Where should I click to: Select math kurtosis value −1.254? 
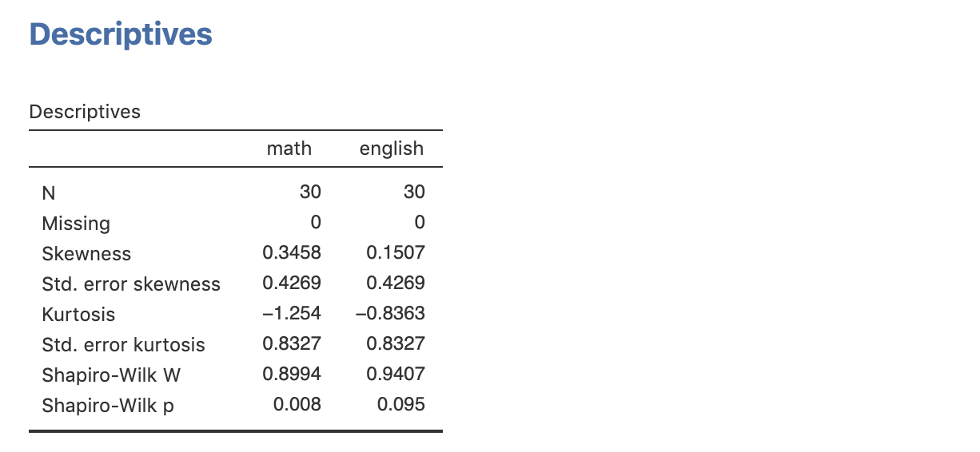tap(292, 314)
